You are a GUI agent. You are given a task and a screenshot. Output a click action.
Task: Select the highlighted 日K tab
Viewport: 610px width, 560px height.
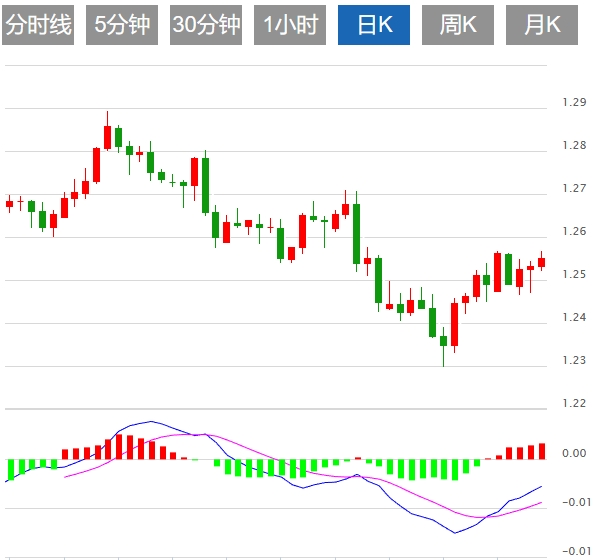coord(374,25)
